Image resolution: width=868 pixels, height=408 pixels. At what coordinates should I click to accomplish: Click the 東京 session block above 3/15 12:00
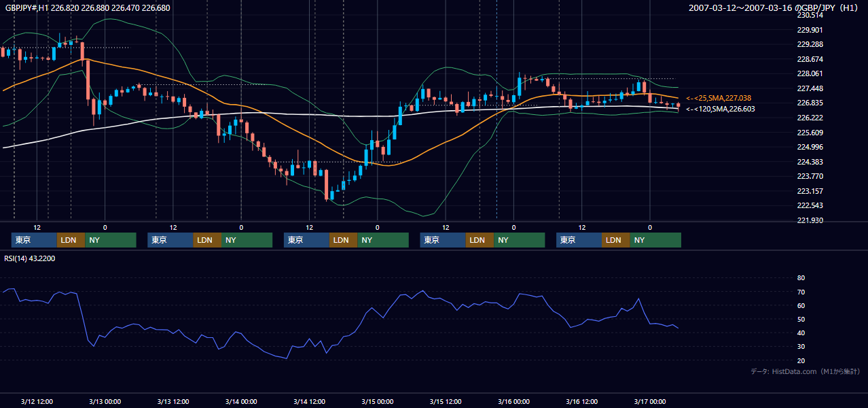click(x=443, y=240)
